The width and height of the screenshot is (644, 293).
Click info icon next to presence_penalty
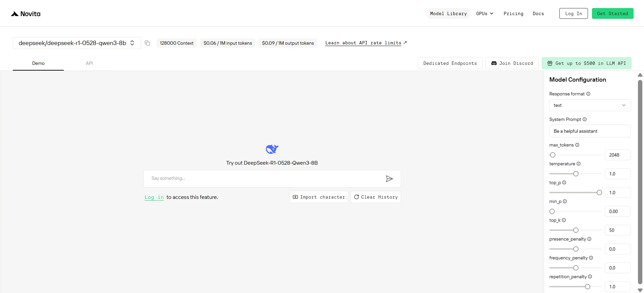tap(589, 239)
